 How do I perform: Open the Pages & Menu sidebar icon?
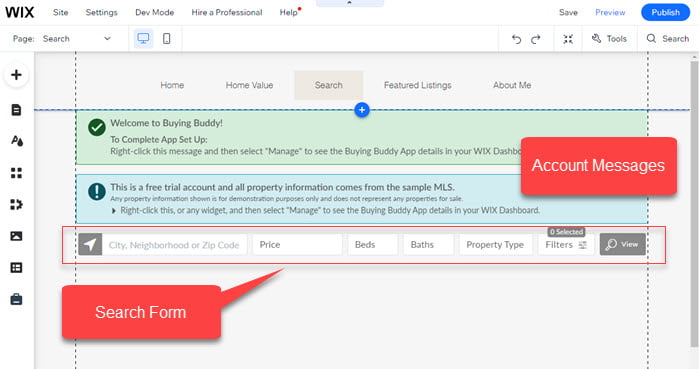16,110
